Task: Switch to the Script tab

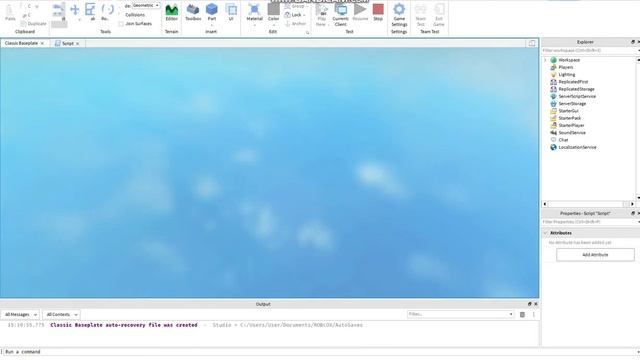Action: [x=68, y=43]
